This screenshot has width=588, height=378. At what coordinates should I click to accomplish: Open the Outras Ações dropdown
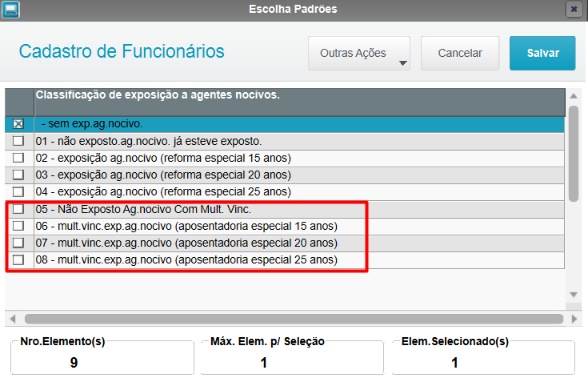point(359,54)
